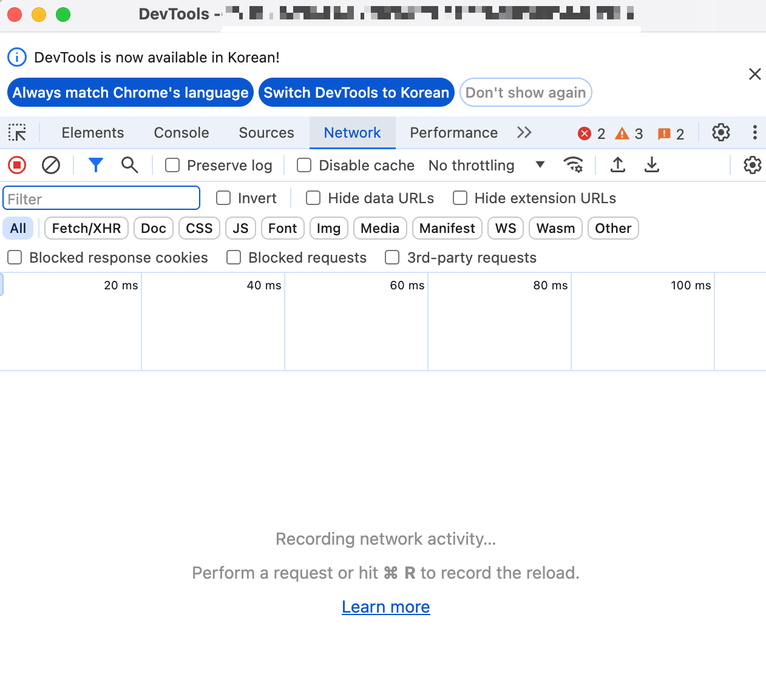Filter by WS requests

click(506, 228)
